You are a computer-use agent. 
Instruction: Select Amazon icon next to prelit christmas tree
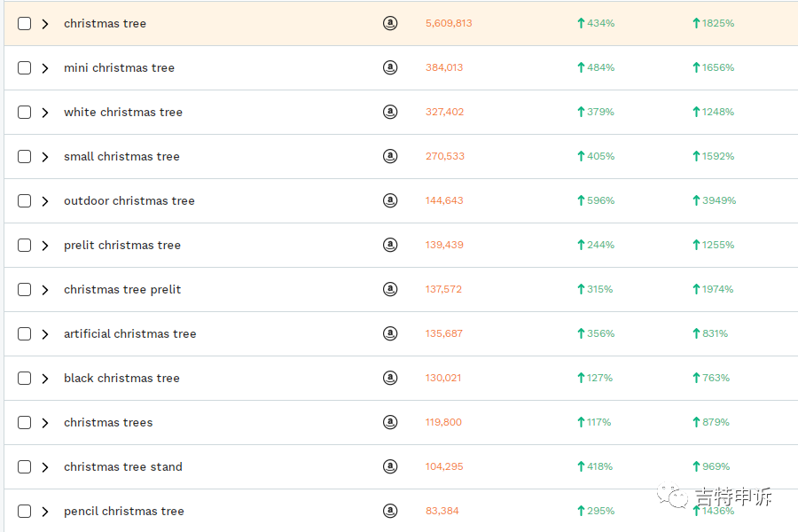point(390,245)
